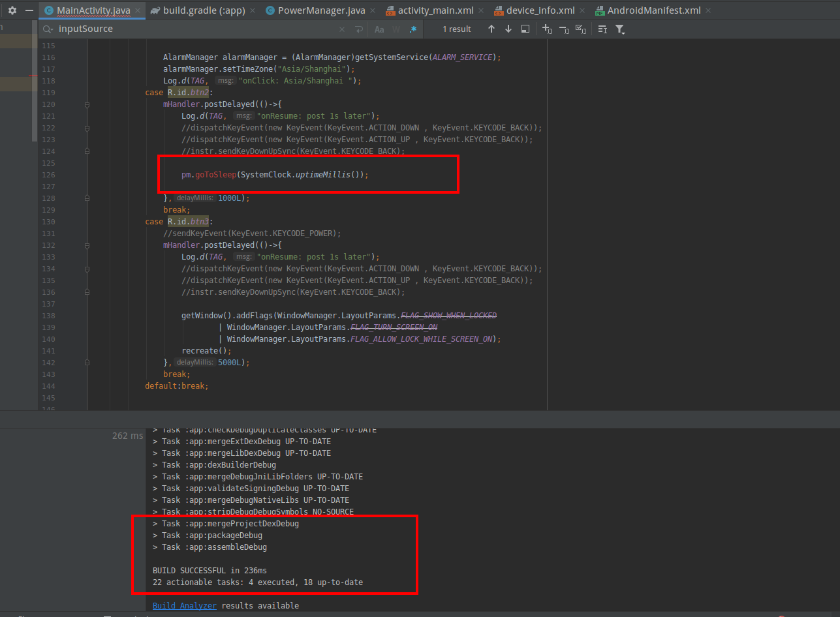This screenshot has height=617, width=840.
Task: Click the Task :app:assembleDebug output line
Action: [210, 547]
